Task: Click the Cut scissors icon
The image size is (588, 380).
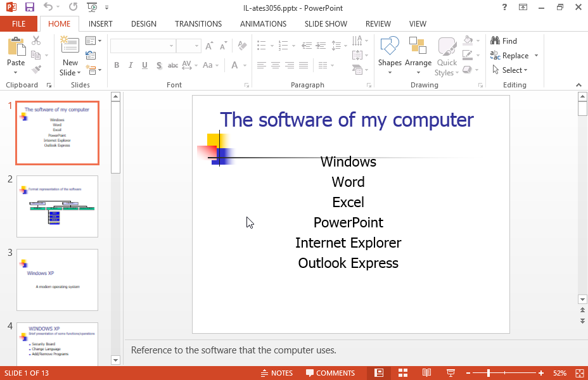Action: pos(36,40)
